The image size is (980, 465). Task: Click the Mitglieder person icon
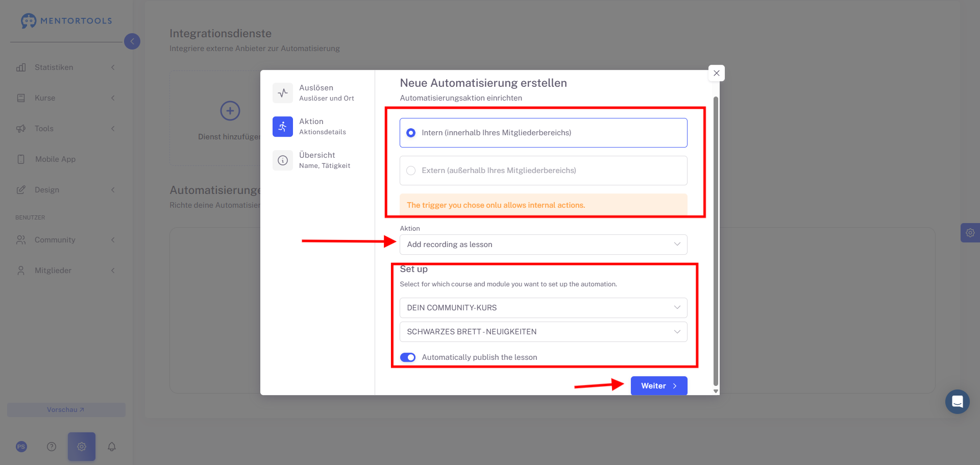21,271
